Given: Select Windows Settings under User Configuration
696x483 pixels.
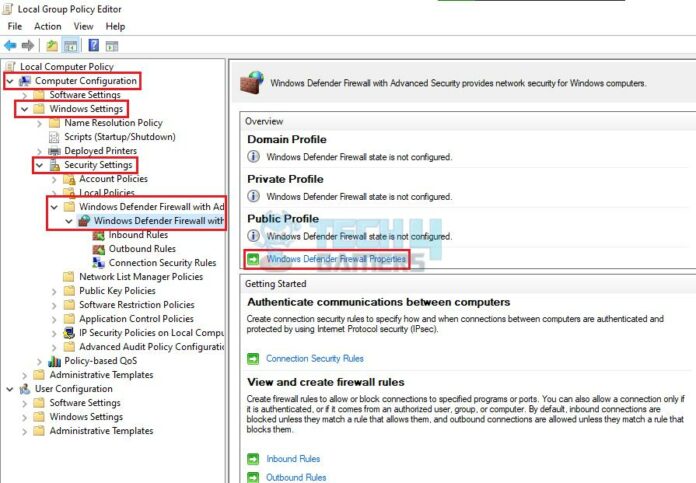Looking at the screenshot, I should point(86,417).
